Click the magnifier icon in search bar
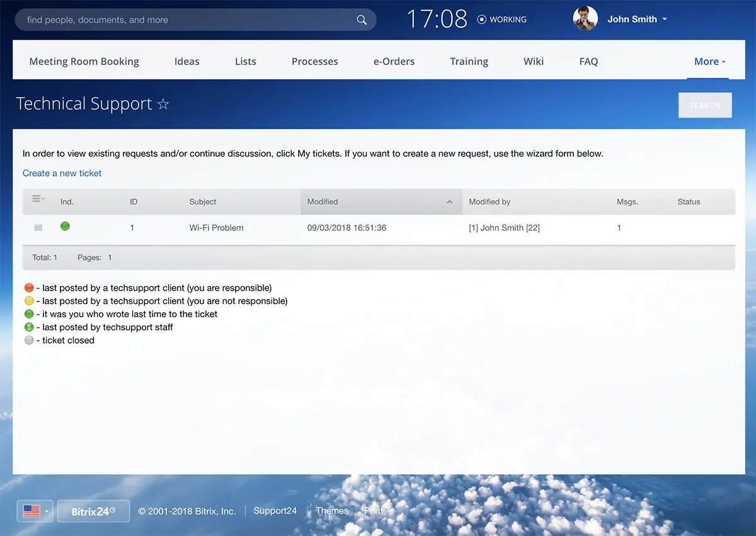Image resolution: width=756 pixels, height=536 pixels. point(362,20)
